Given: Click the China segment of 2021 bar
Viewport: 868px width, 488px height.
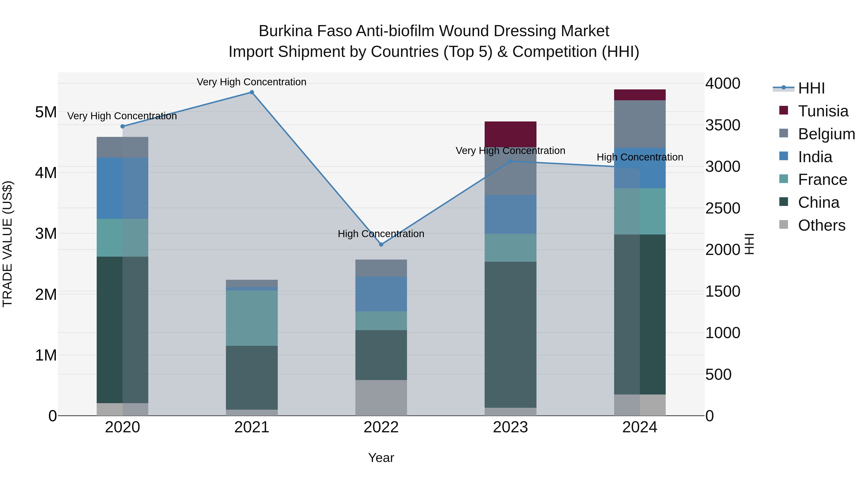Looking at the screenshot, I should (x=252, y=378).
